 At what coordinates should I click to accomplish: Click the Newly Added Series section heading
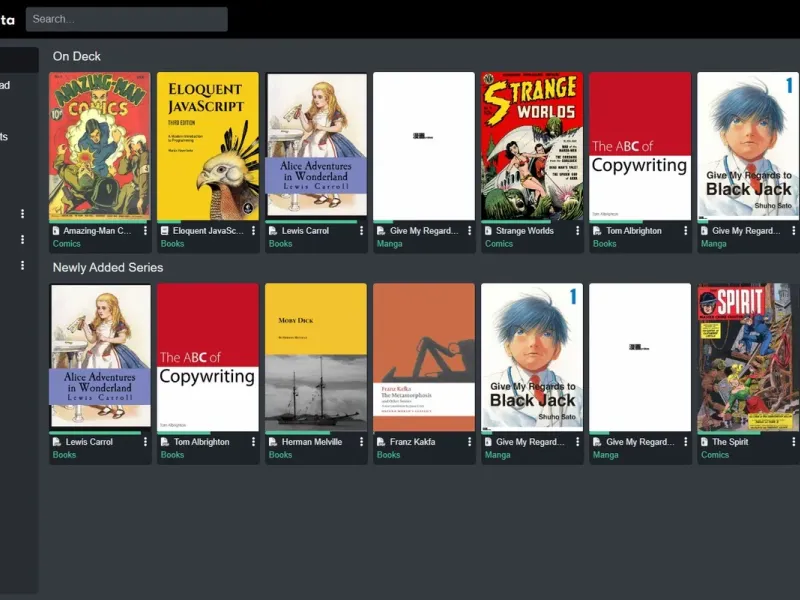click(x=108, y=267)
